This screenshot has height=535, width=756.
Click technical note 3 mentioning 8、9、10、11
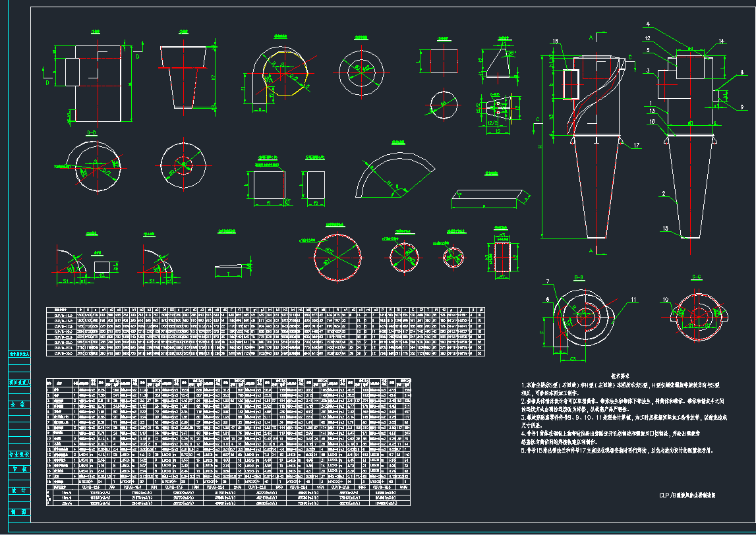click(624, 421)
